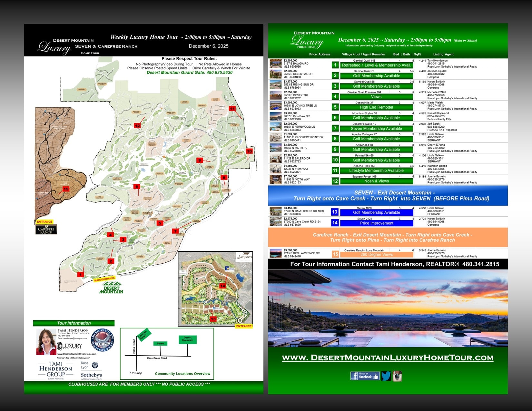532x411 pixels.
Task: Click the green number 1 listing badge
Action: [x=335, y=65]
